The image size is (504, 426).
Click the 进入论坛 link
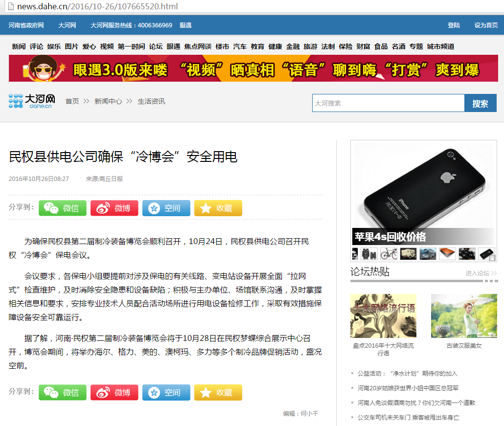click(481, 273)
